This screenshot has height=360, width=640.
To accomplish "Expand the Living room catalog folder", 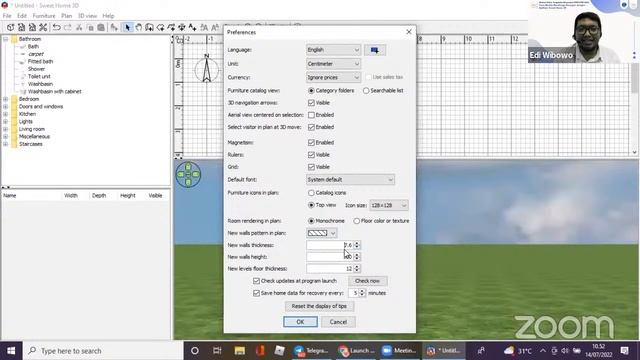I will point(6,129).
